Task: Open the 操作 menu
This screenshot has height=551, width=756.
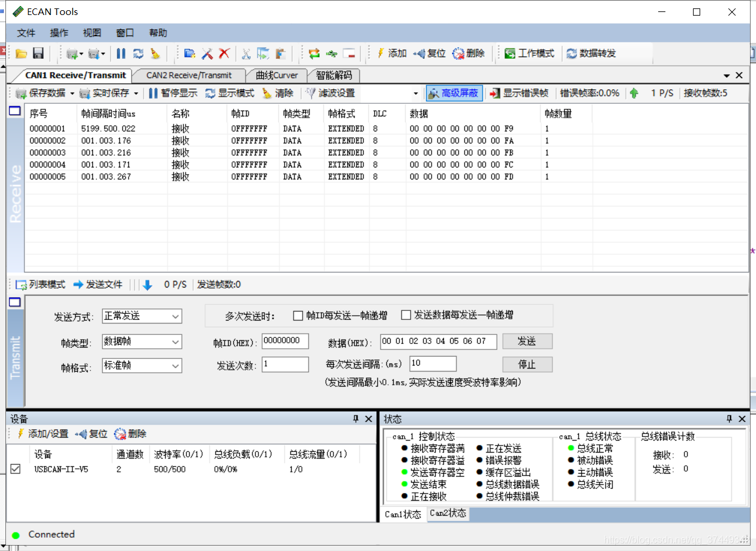Action: (59, 33)
